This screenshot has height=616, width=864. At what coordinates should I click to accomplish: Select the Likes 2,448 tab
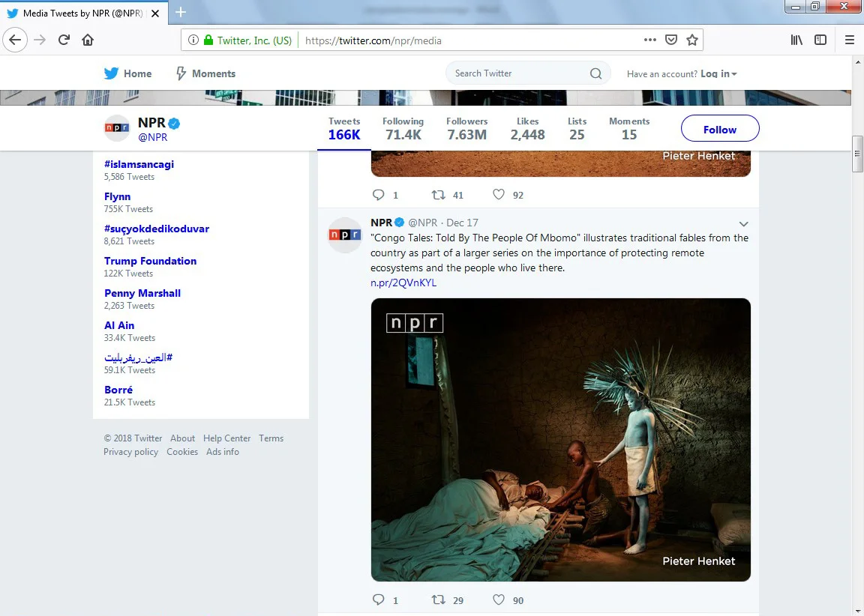coord(527,128)
